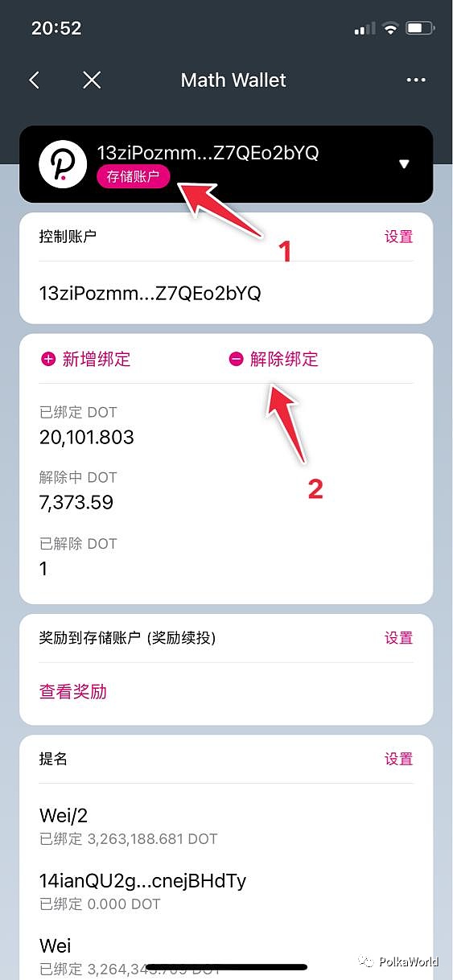
Task: Tap the 存储账户 pink badge
Action: 134,177
